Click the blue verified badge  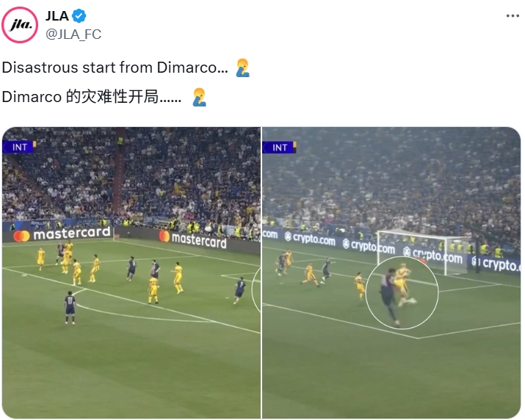pyautogui.click(x=79, y=15)
